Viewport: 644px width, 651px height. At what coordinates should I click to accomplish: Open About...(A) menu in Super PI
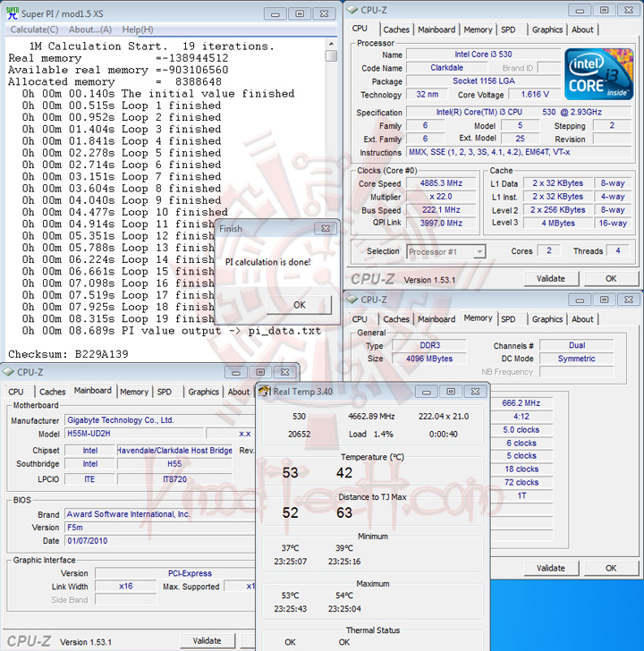90,30
